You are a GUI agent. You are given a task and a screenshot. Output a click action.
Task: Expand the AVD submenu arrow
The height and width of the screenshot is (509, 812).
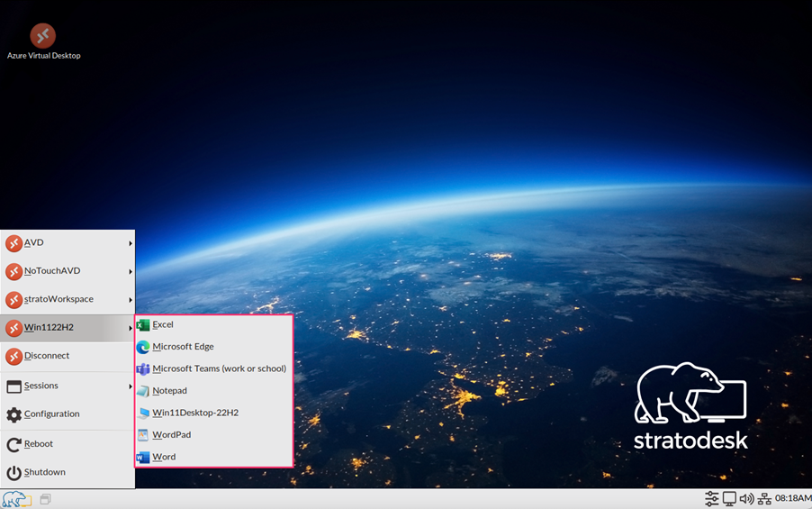click(131, 243)
